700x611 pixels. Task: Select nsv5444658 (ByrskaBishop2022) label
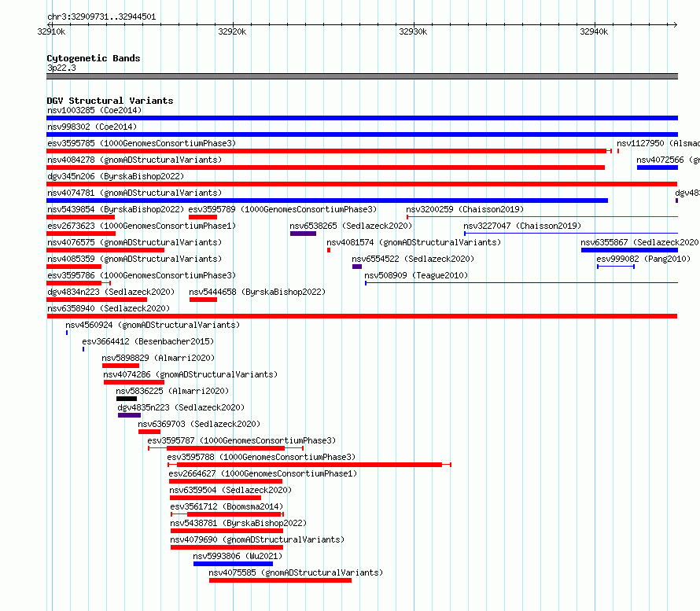point(257,292)
